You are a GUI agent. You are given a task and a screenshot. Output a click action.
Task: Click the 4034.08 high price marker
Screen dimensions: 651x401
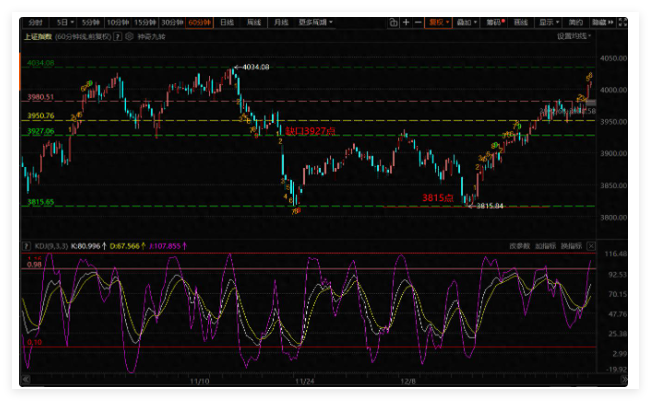pyautogui.click(x=256, y=67)
